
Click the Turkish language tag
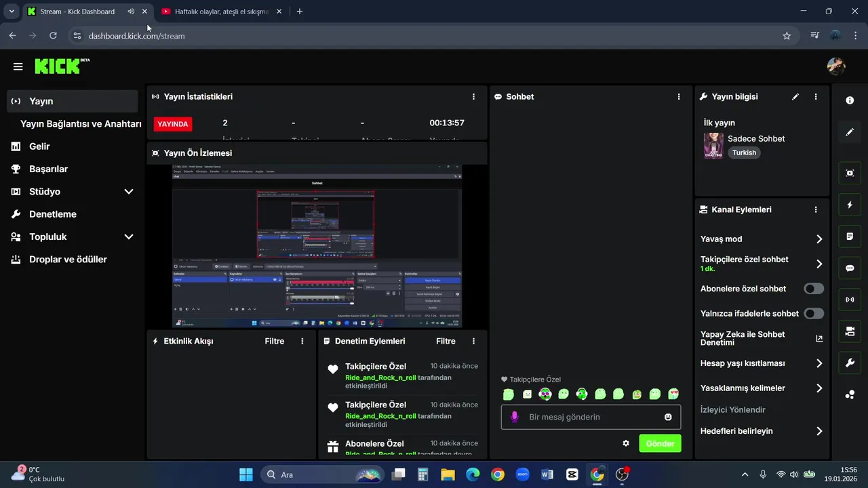[x=744, y=153]
